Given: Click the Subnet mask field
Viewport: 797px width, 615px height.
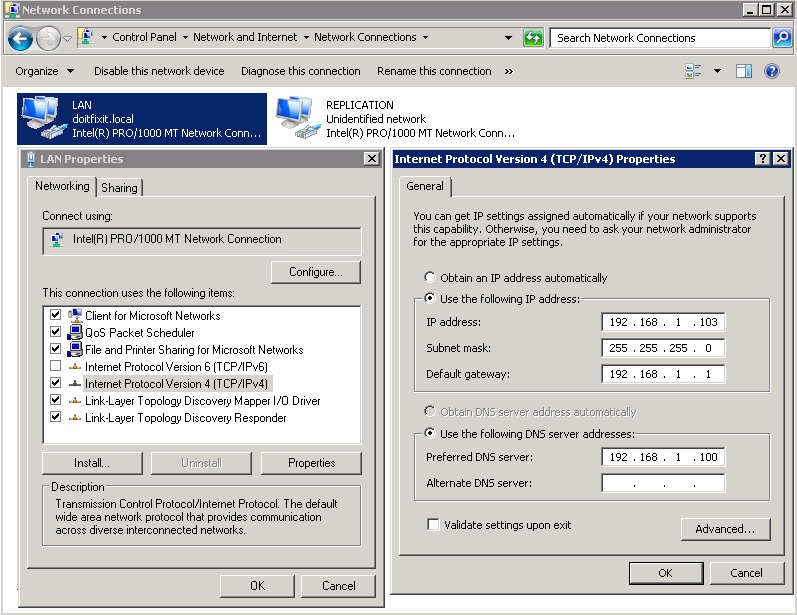Looking at the screenshot, I should [663, 348].
